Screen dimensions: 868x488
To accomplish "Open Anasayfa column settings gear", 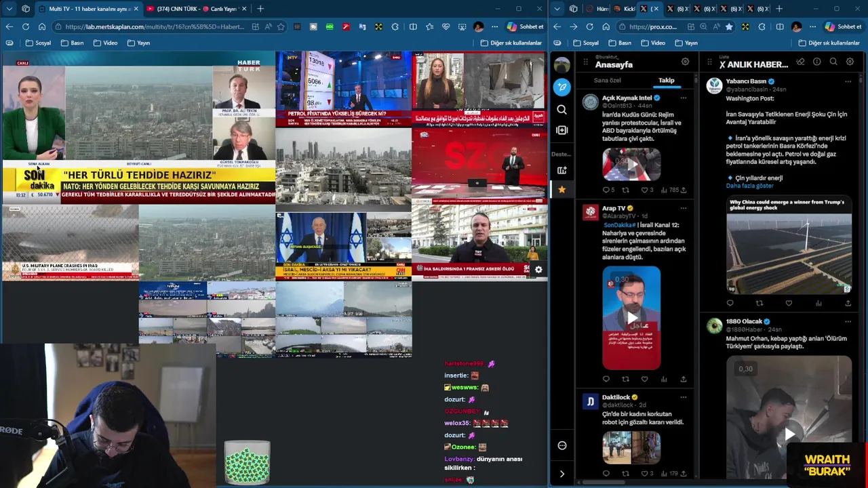I will [685, 61].
